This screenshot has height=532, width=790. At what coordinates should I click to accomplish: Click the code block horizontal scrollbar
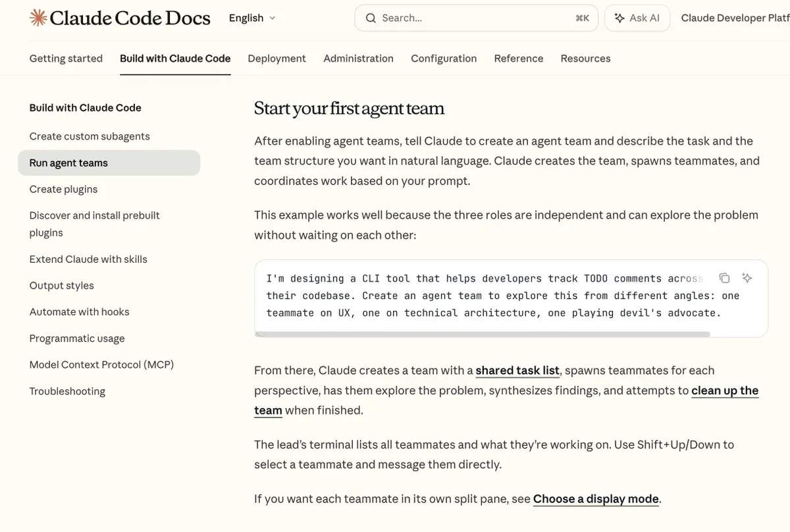[x=483, y=334]
